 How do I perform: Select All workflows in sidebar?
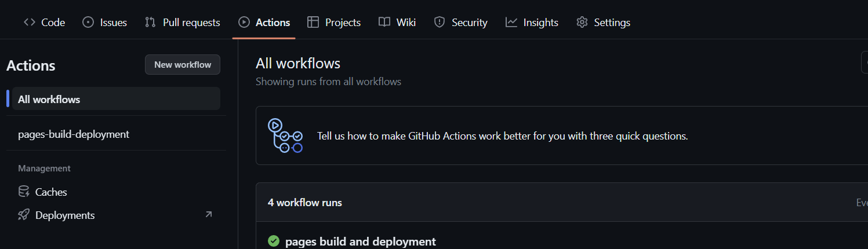tap(116, 99)
